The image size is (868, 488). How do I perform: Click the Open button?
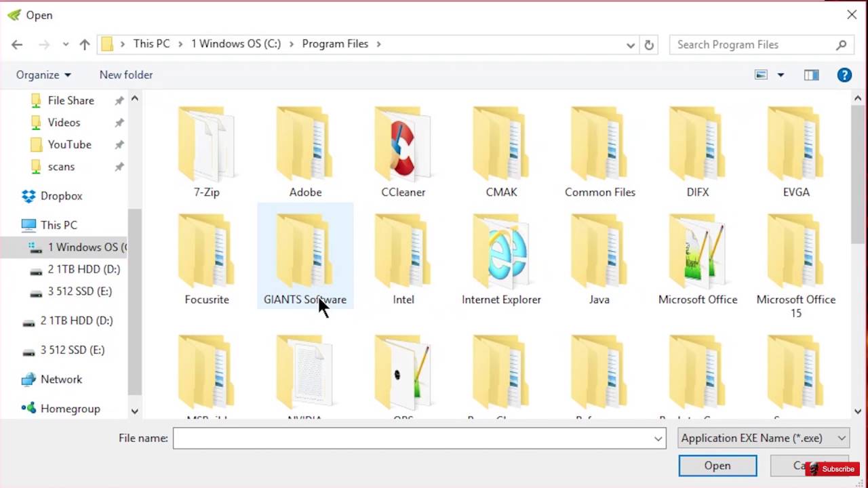[717, 466]
